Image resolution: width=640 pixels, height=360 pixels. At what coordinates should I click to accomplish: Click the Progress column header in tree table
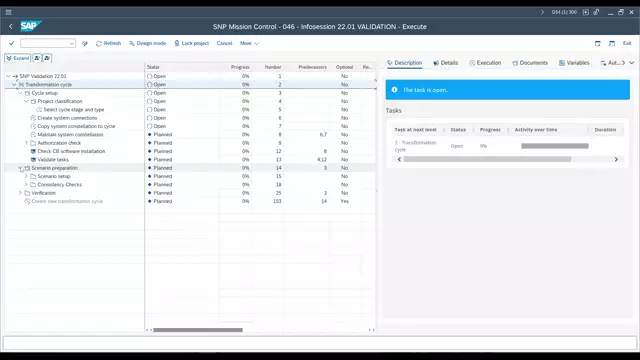pyautogui.click(x=240, y=67)
